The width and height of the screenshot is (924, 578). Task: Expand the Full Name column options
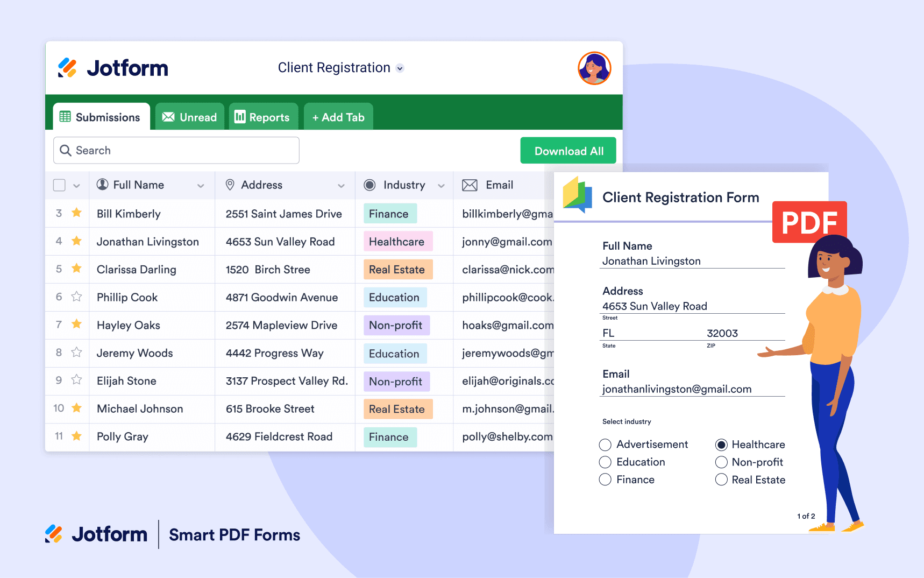[x=201, y=185]
